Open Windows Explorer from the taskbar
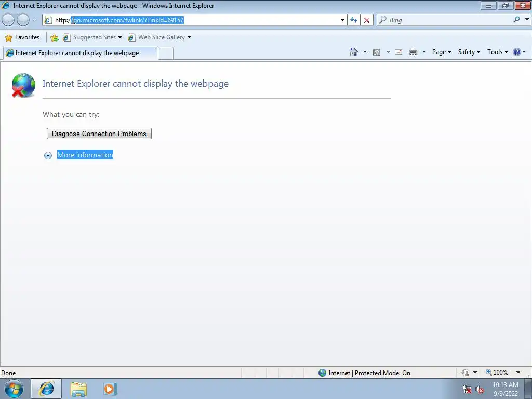The image size is (532, 399). [78, 389]
